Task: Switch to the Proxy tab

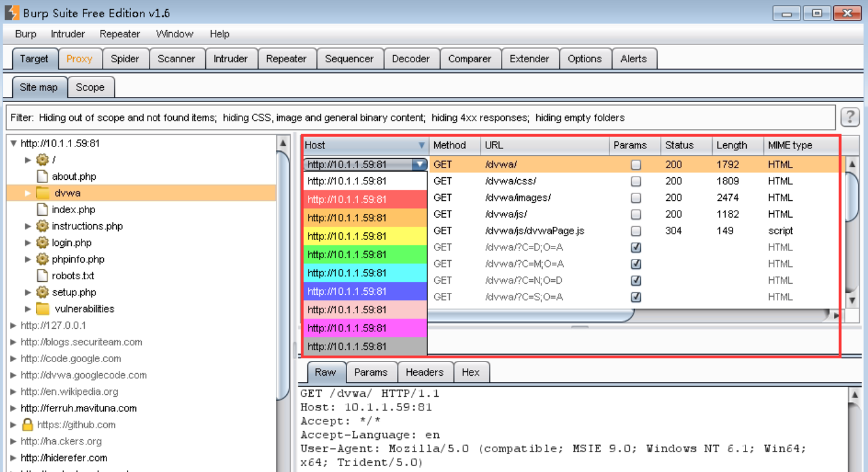Action: [x=80, y=58]
